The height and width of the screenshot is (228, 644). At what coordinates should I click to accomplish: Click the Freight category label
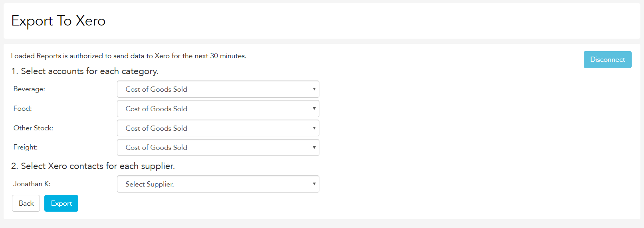coord(26,147)
